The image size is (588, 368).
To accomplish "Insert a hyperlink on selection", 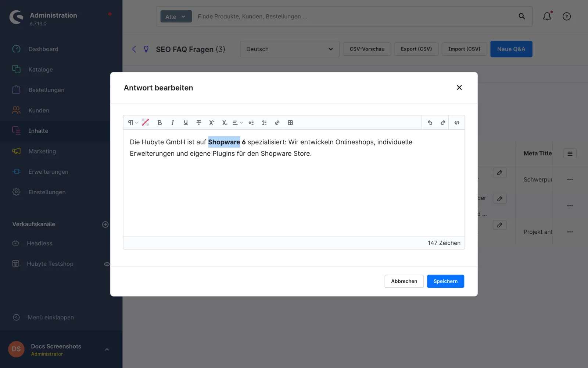I will 277,123.
